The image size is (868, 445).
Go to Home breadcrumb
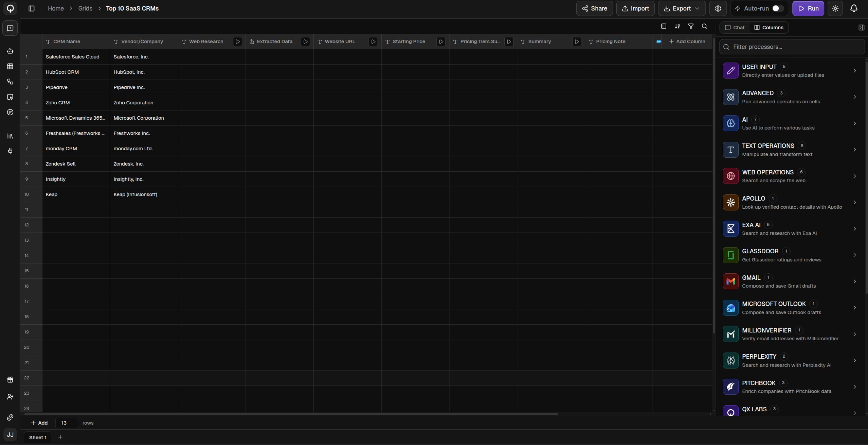tap(56, 8)
